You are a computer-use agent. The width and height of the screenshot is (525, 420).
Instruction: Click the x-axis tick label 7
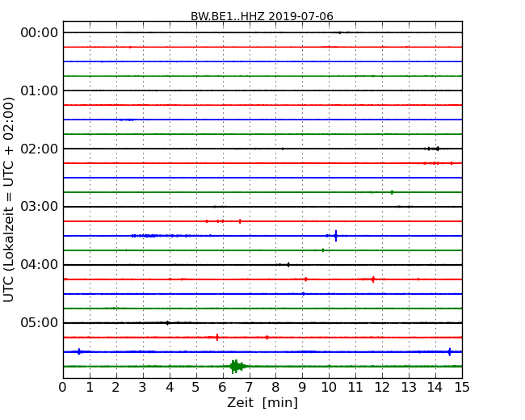[249, 388]
